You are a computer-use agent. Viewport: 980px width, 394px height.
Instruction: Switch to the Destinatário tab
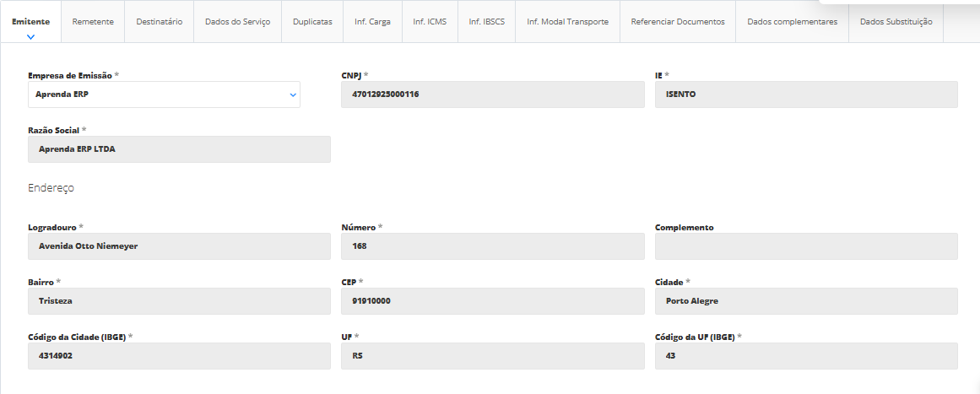[x=159, y=22]
